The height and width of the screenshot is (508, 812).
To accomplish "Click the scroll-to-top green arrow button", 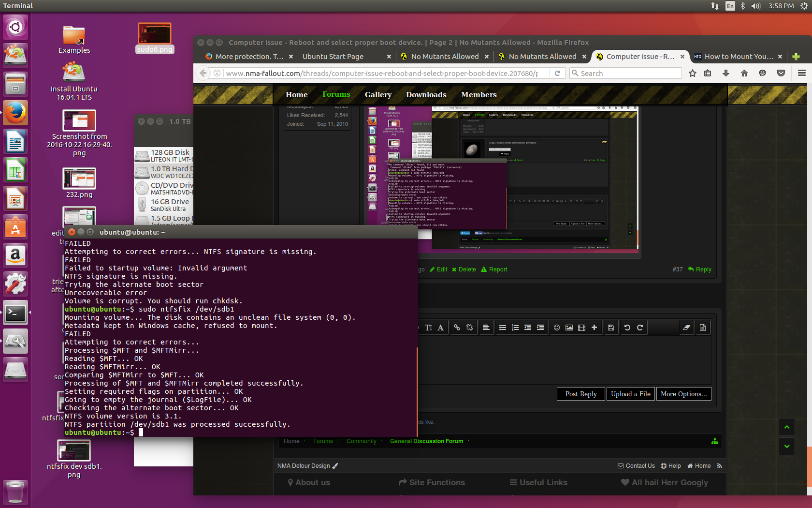I will (x=787, y=427).
